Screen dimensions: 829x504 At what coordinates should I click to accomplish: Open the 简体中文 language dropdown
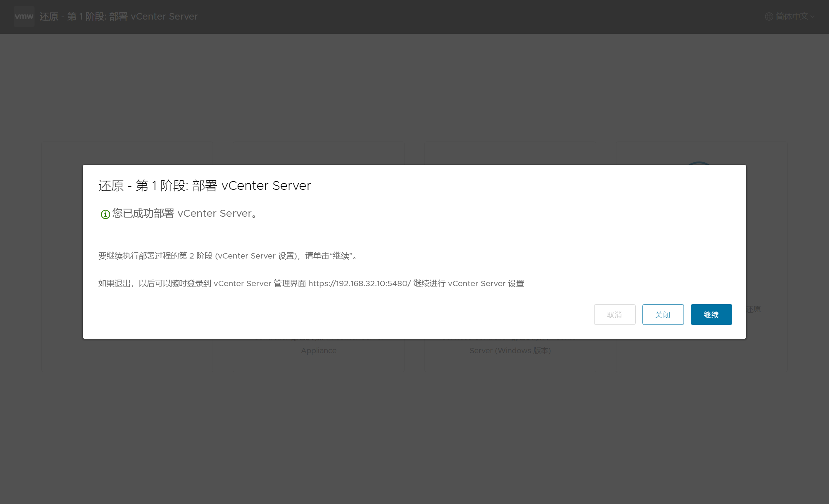tap(792, 16)
